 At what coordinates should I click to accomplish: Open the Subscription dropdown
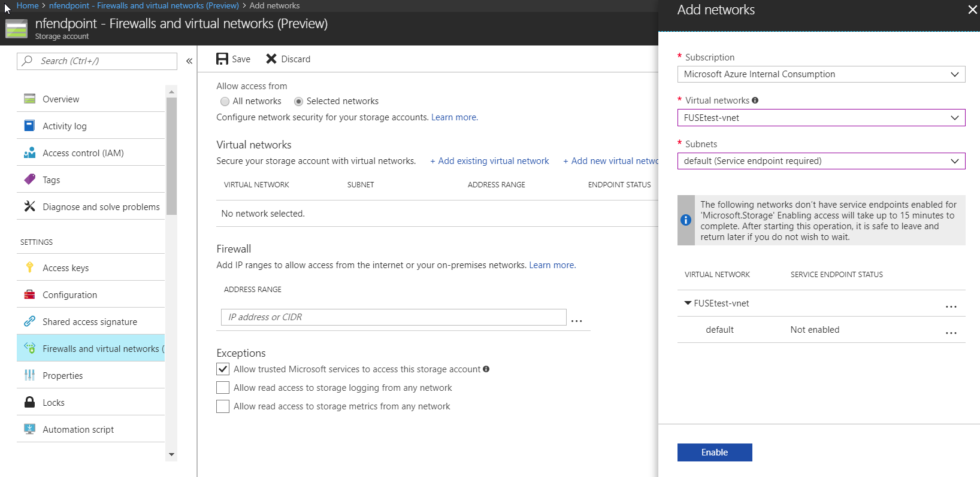(821, 74)
